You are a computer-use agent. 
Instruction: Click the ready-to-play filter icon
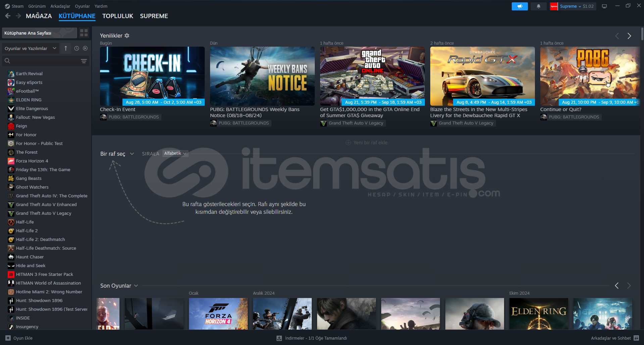pos(85,48)
